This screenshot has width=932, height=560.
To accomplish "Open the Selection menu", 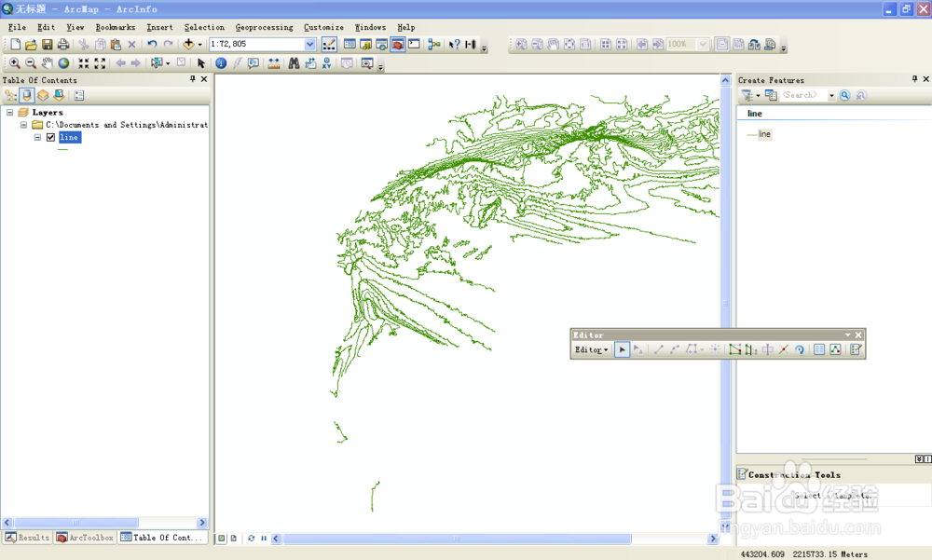I will [204, 27].
